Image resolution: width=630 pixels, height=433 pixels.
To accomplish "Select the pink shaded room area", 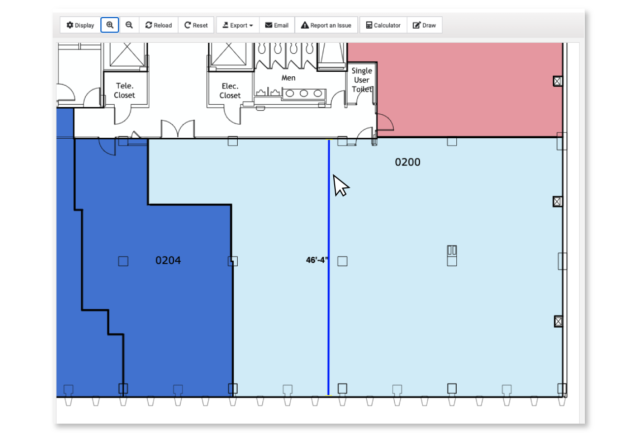I will [468, 90].
